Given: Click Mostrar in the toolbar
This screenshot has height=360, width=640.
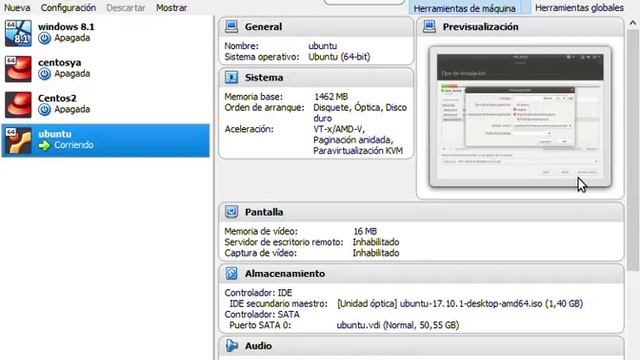Looking at the screenshot, I should point(171,8).
